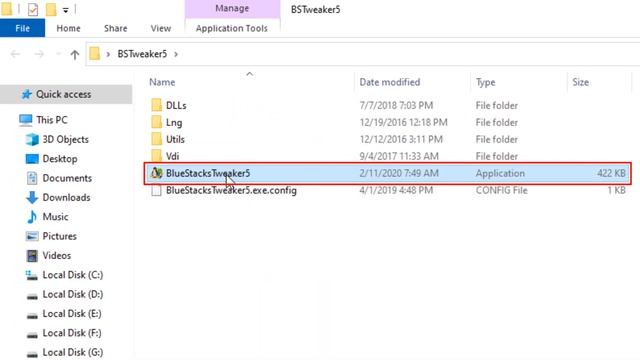Sort by the Name column header
Viewport: 640px width, 360px height.
(x=162, y=82)
